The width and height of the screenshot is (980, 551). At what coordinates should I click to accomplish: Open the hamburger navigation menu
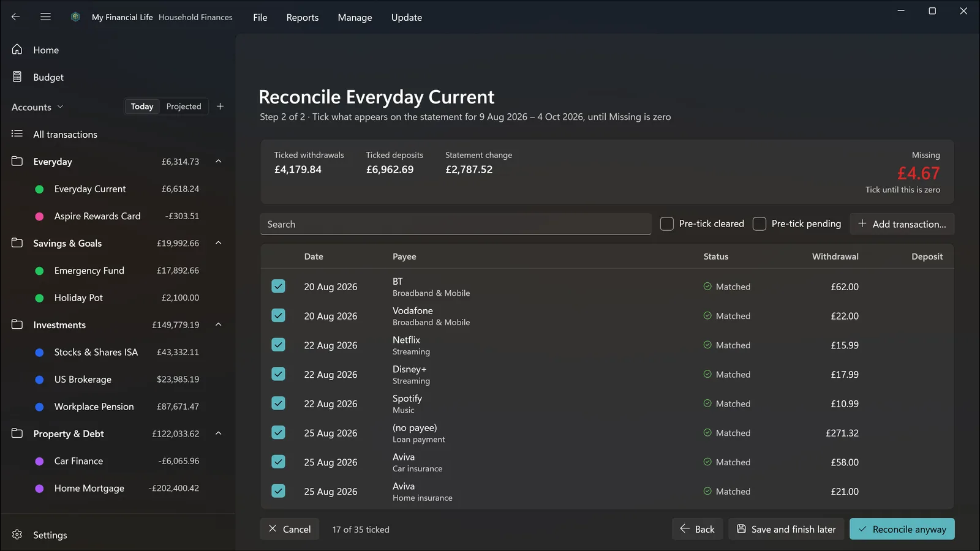click(x=45, y=17)
